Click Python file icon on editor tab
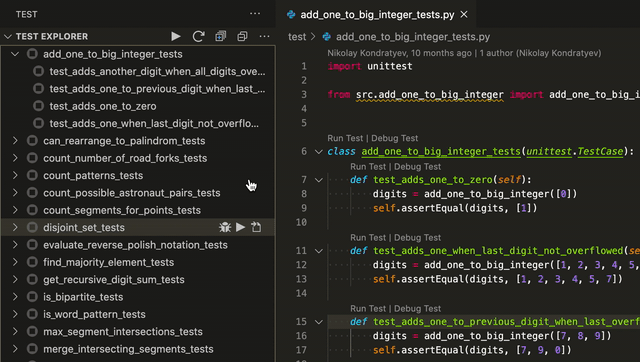Screen dimensions: 640x362 click(x=291, y=15)
